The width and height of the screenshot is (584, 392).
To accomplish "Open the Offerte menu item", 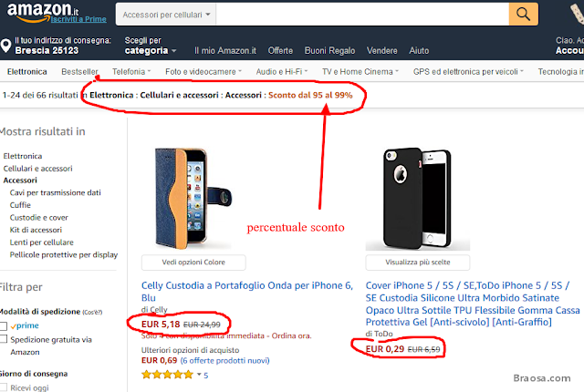I will tap(280, 51).
